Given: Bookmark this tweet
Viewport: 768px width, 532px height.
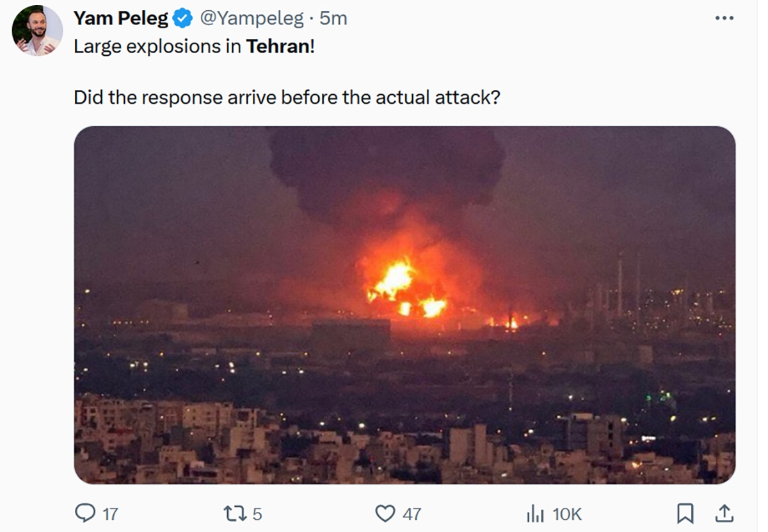Looking at the screenshot, I should tap(685, 513).
